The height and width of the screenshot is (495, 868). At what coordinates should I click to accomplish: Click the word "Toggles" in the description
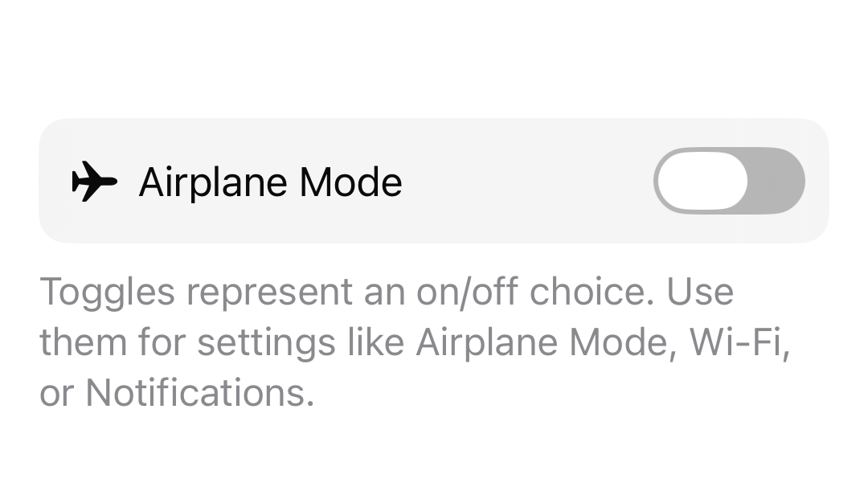107,291
